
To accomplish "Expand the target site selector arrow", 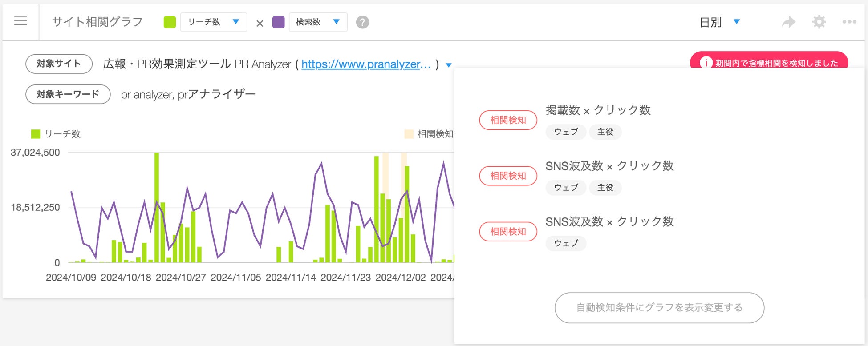I will click(x=449, y=65).
